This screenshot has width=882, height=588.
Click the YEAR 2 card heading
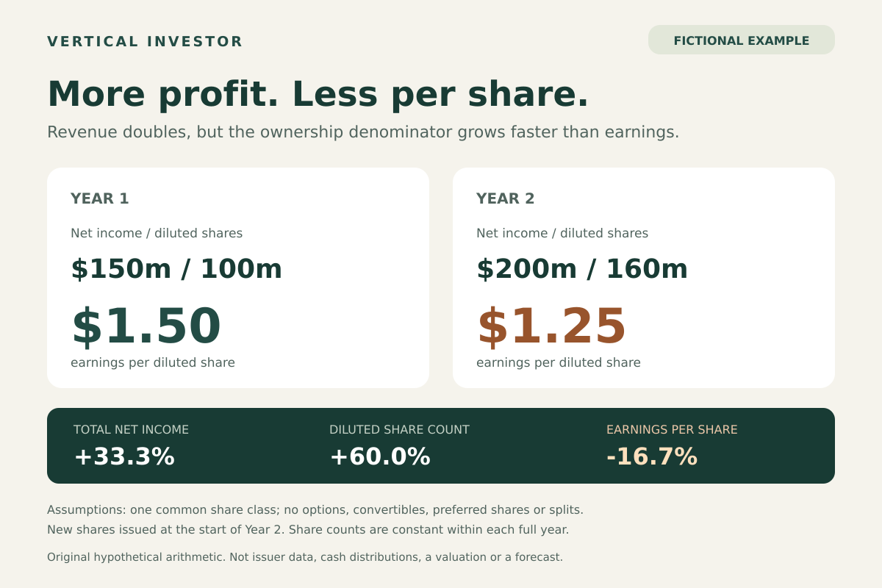(506, 198)
